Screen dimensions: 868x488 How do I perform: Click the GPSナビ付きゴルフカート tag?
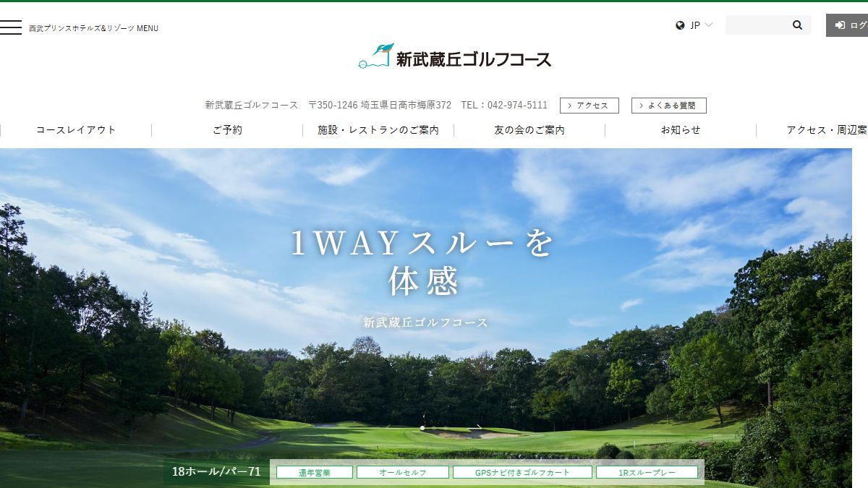(x=522, y=472)
